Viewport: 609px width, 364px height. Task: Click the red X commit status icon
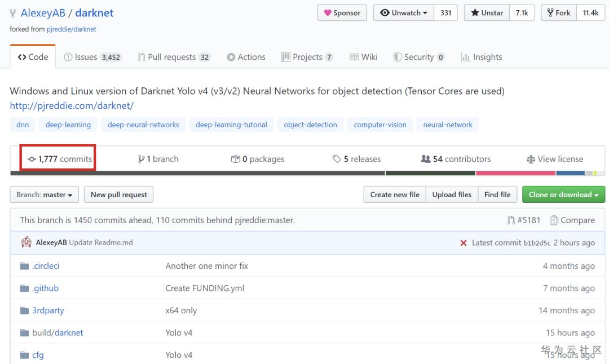[464, 243]
